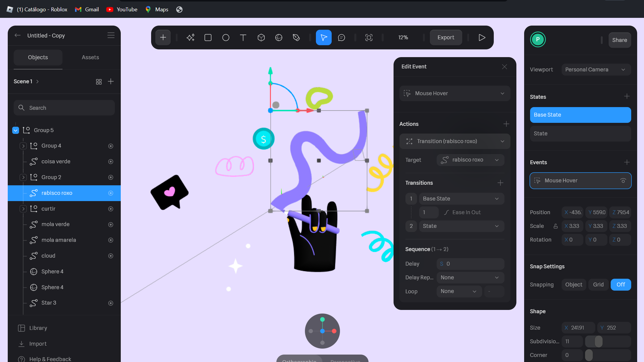644x362 pixels.
Task: Expand Group 4 in the tree
Action: pos(23,146)
